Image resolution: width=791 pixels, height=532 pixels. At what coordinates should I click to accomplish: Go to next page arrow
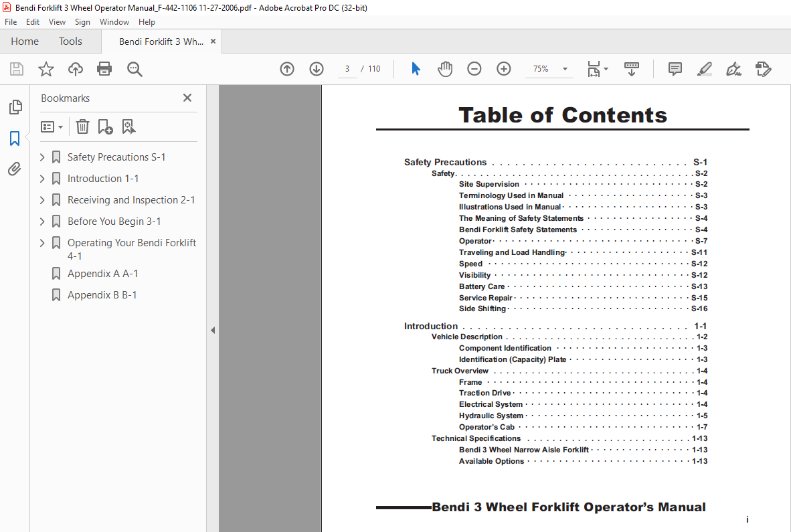(317, 68)
